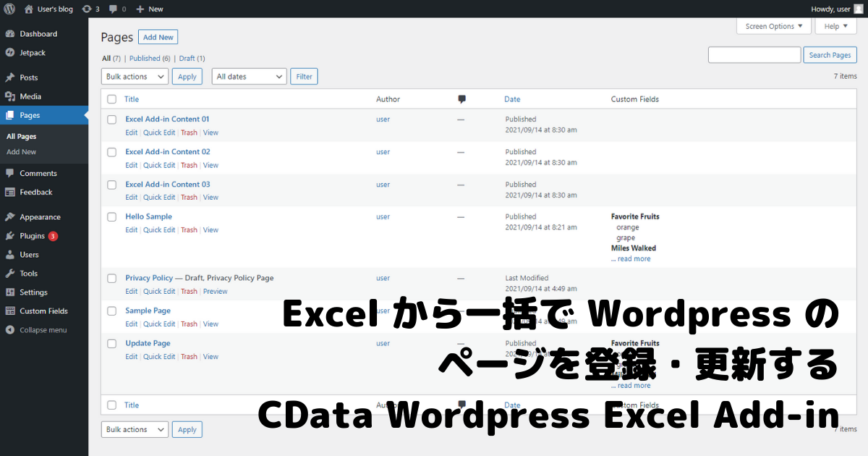The width and height of the screenshot is (868, 456).
Task: Show All (7) pages filter
Action: [111, 59]
